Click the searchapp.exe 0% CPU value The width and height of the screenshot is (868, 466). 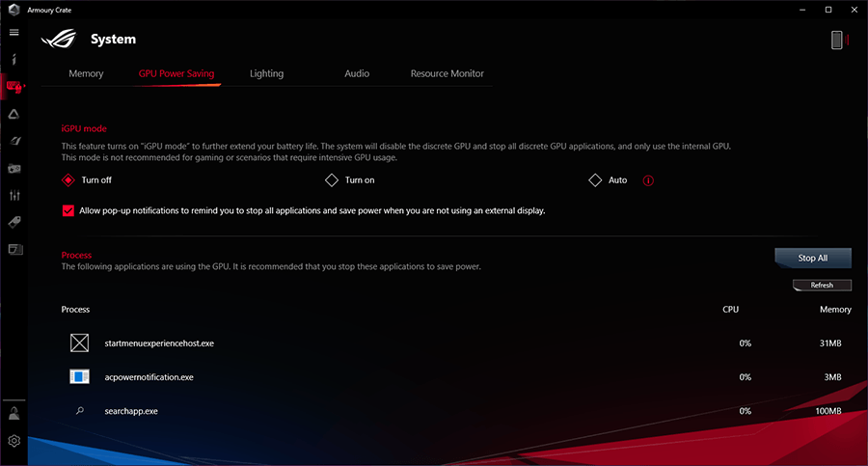tap(746, 411)
